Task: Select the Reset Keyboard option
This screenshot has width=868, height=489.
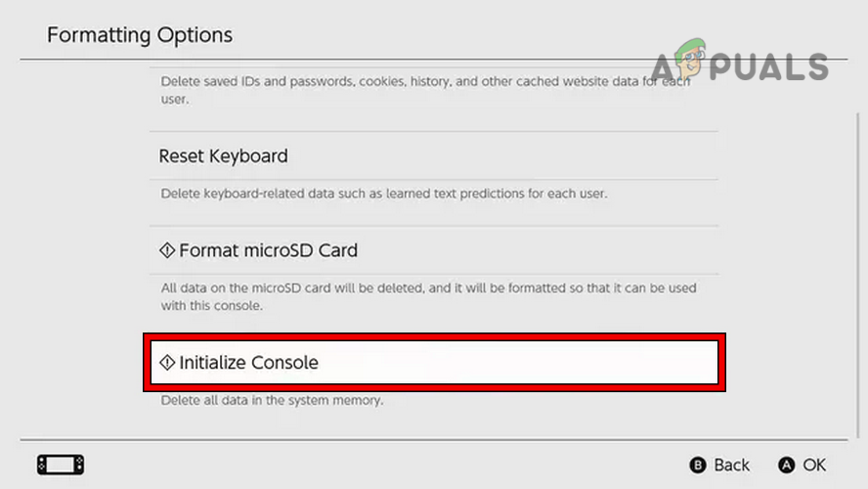Action: (224, 156)
